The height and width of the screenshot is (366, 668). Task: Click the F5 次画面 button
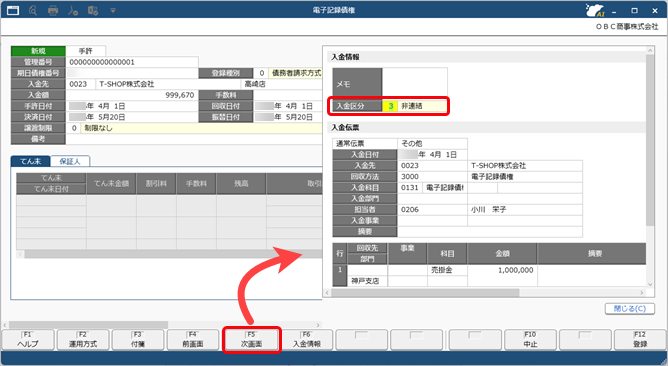point(251,340)
